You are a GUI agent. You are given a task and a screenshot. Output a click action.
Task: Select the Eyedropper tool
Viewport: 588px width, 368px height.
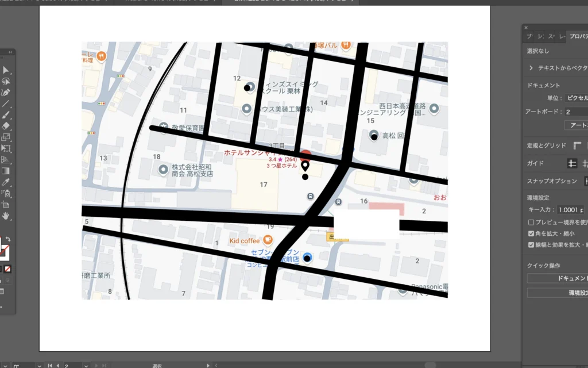[6, 182]
